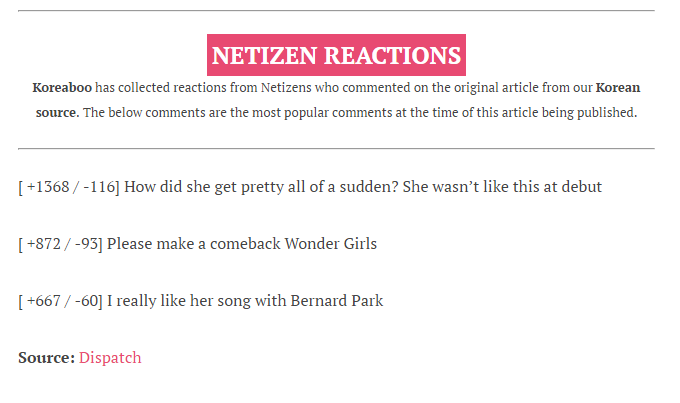Click 'Bernard Park' name in third comment

(337, 301)
